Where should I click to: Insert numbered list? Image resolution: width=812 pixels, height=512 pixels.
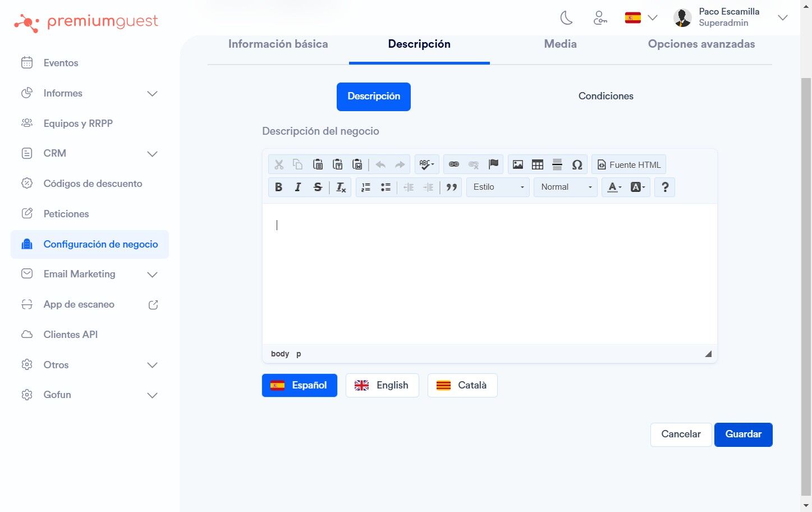366,188
